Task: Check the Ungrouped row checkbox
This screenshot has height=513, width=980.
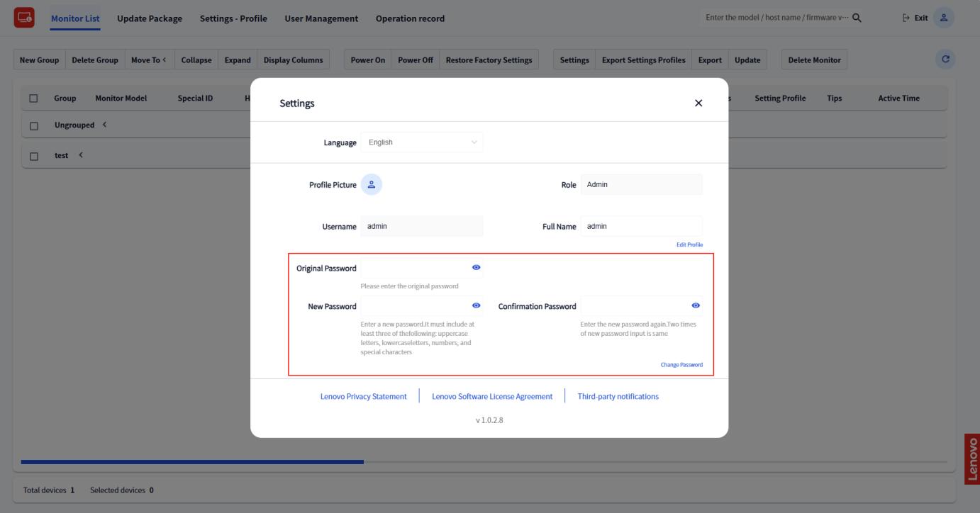Action: point(33,125)
